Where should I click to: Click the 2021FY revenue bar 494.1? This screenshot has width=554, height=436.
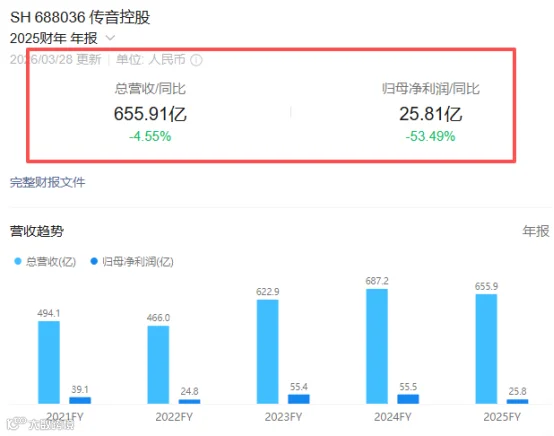click(x=49, y=362)
